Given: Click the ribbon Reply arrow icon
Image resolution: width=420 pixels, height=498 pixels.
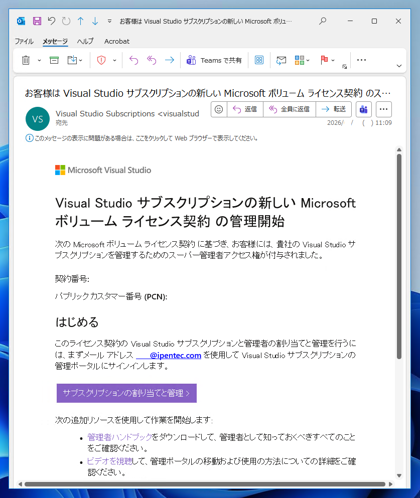Looking at the screenshot, I should pos(134,60).
